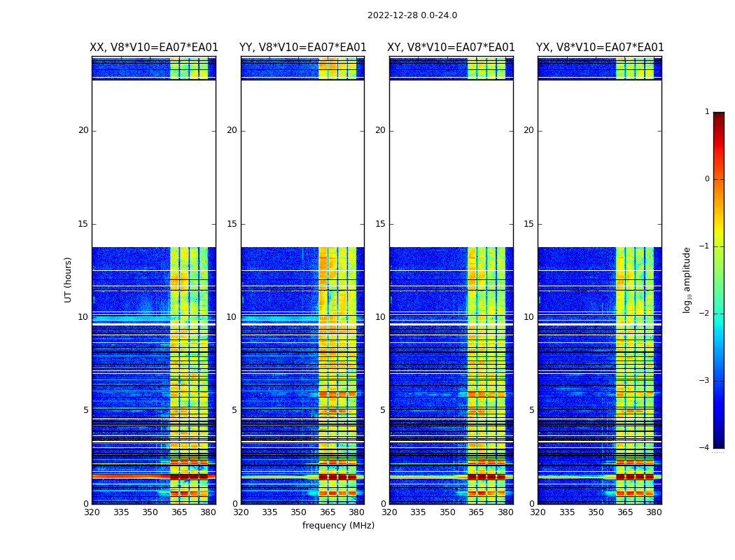
Task: Select the 380 tick under YX panel
Action: 654,512
